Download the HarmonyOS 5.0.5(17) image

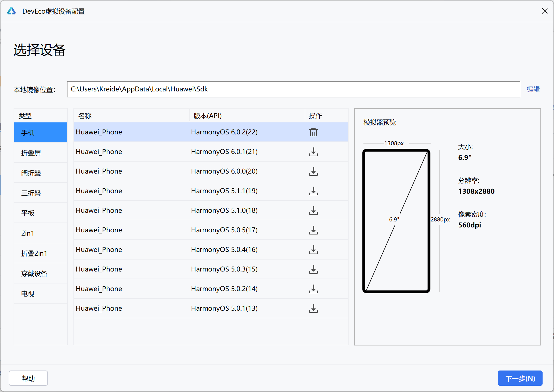tap(313, 230)
